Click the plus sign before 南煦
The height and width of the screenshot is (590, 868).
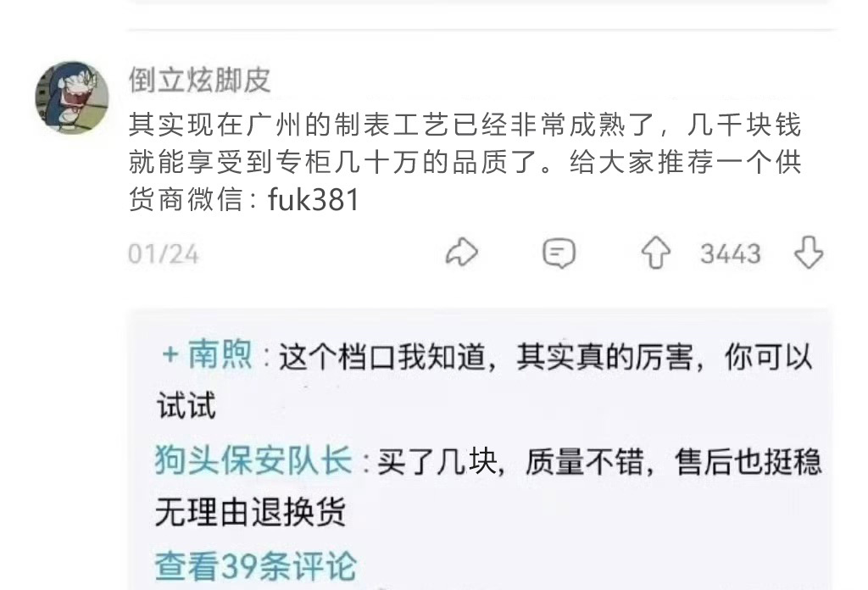[x=170, y=354]
